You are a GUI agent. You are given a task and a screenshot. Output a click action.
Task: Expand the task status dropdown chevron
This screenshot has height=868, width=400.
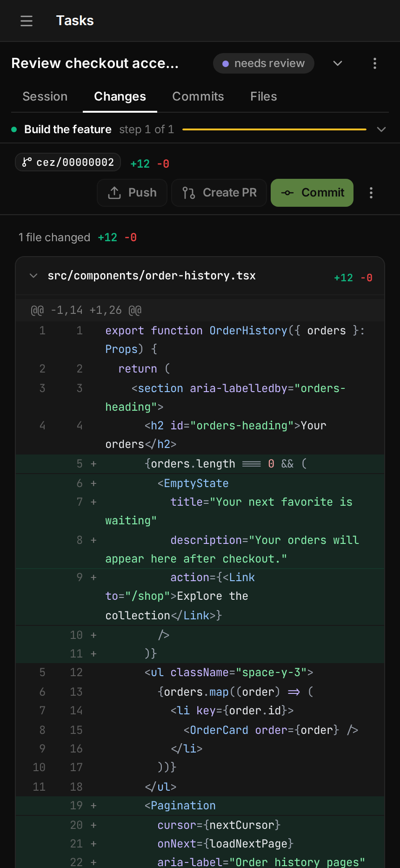coord(338,63)
